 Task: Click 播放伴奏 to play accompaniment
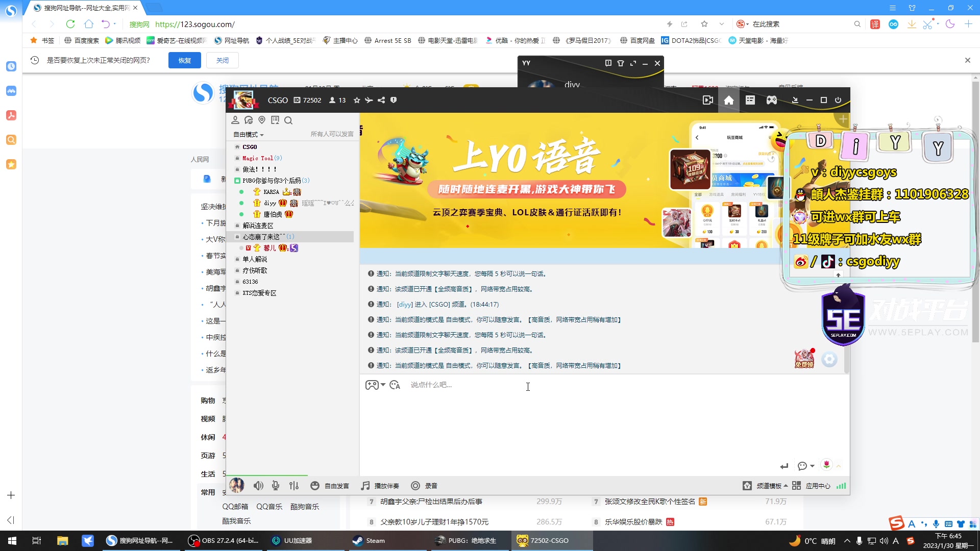pos(380,486)
